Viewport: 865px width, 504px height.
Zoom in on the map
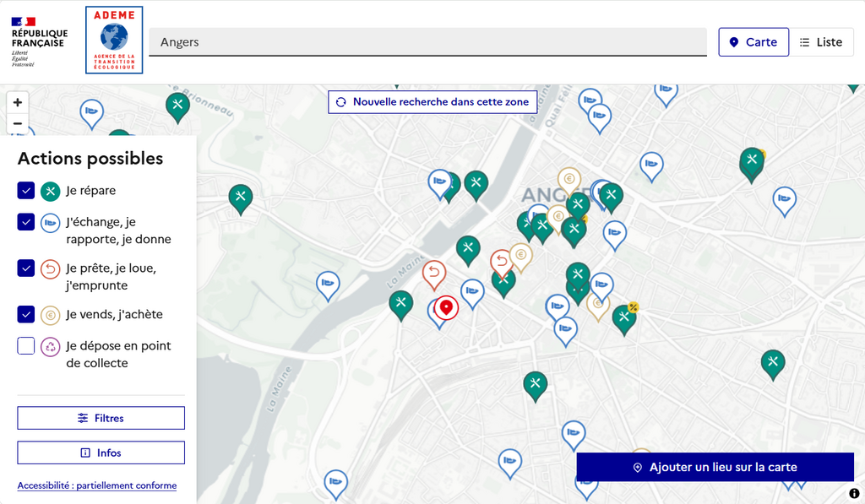coord(17,102)
